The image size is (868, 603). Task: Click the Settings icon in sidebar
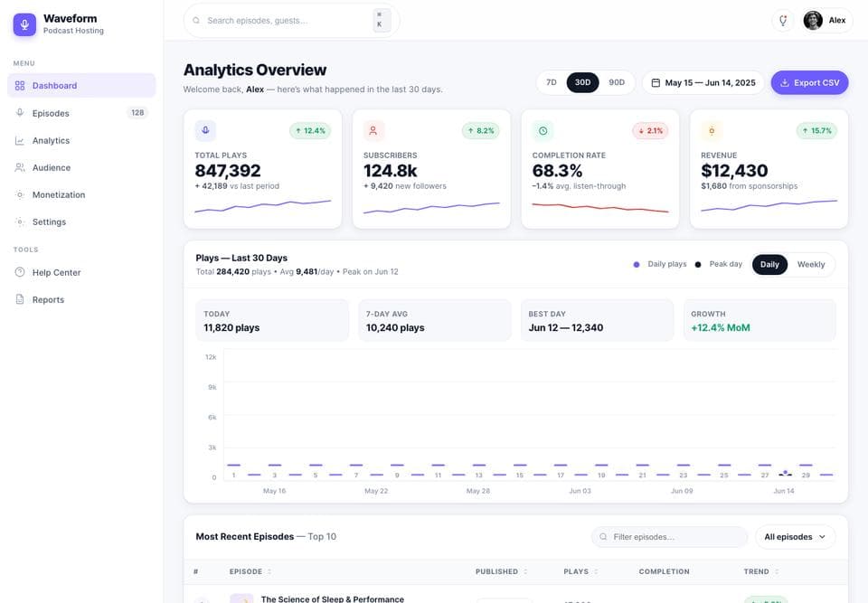pyautogui.click(x=20, y=221)
